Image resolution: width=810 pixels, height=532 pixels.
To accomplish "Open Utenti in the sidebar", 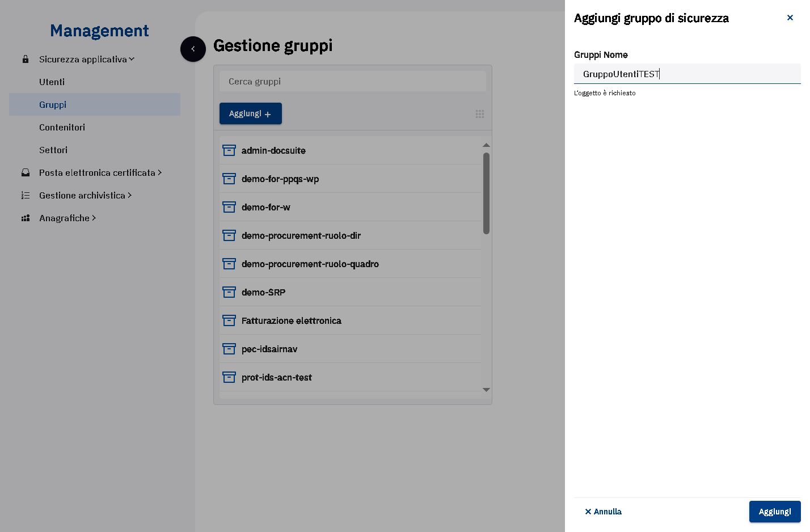I will point(52,82).
